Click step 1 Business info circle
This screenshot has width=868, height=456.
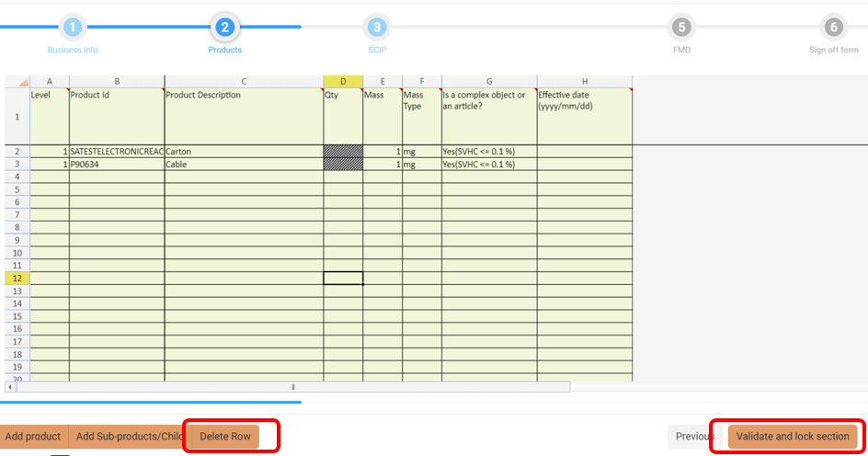click(x=73, y=28)
